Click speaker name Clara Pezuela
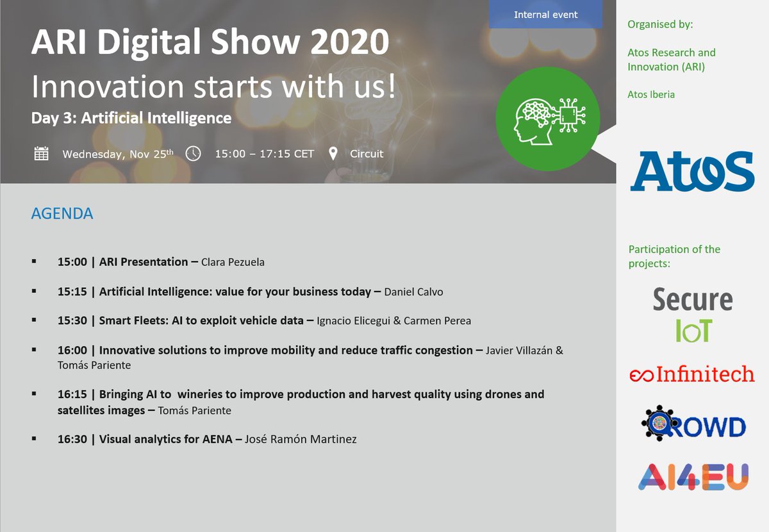769x532 pixels. click(x=233, y=262)
